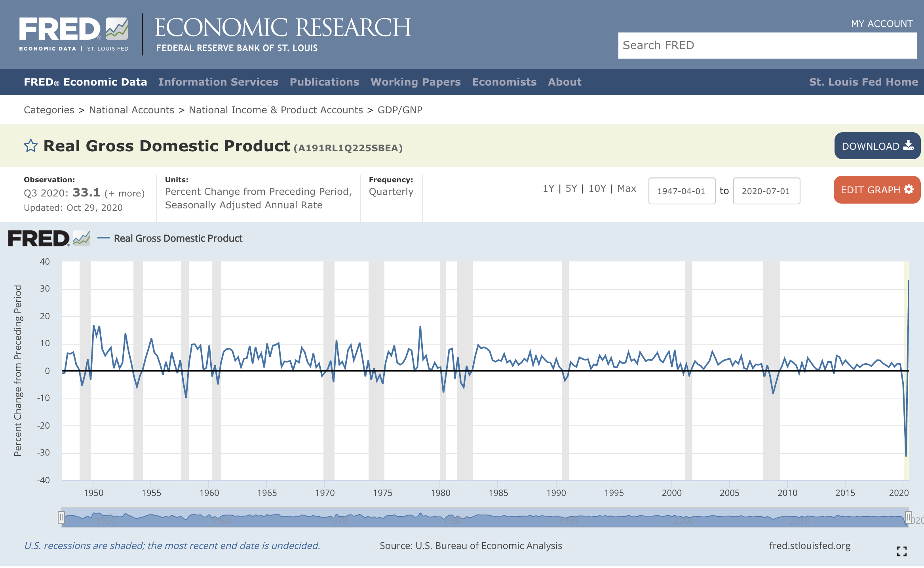
Task: Follow the GDP/GNP breadcrumb link
Action: [400, 110]
